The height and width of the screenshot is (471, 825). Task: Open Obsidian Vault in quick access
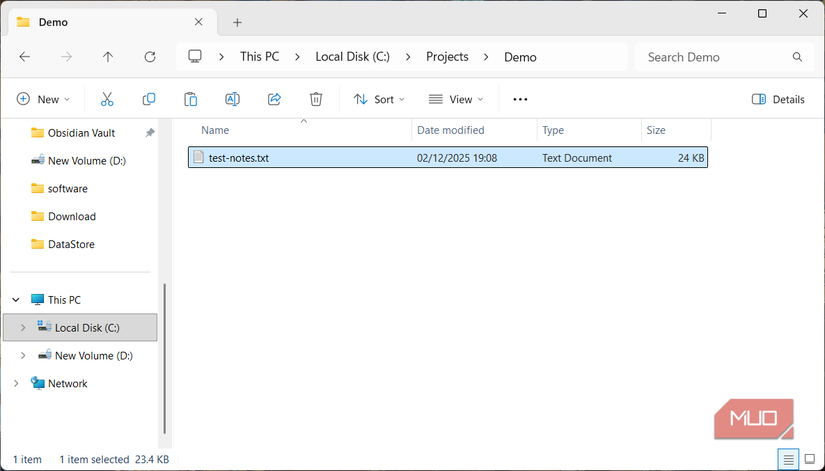[81, 133]
